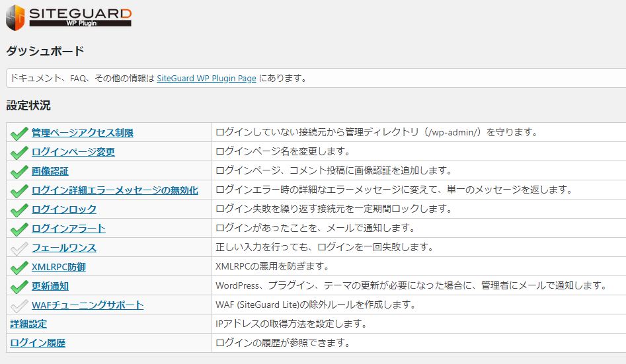Viewport: 626px width, 364px height.
Task: Click green checkmark beside 更新通知
Action: pos(19,287)
